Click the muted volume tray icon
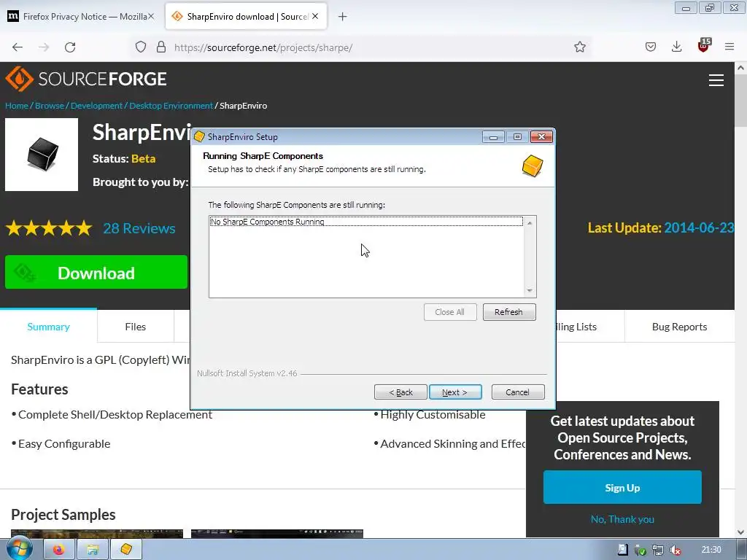This screenshot has height=560, width=747. click(x=676, y=550)
